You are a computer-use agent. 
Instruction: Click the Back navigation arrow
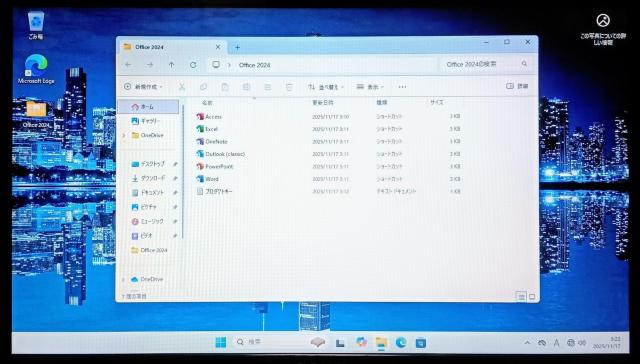pyautogui.click(x=128, y=65)
